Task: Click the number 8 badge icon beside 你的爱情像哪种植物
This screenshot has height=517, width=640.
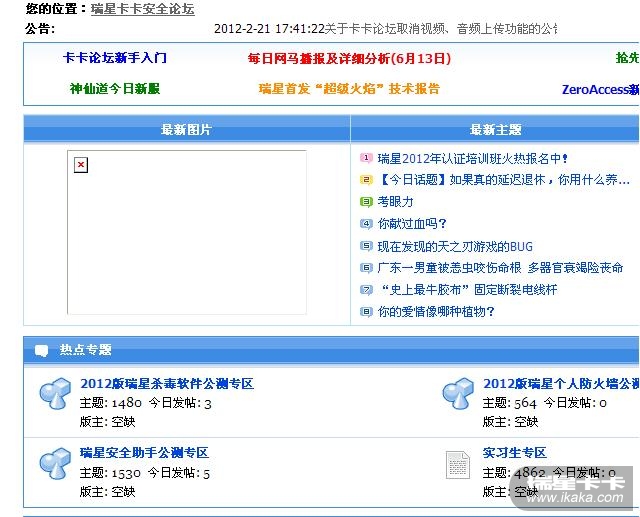Action: (366, 312)
